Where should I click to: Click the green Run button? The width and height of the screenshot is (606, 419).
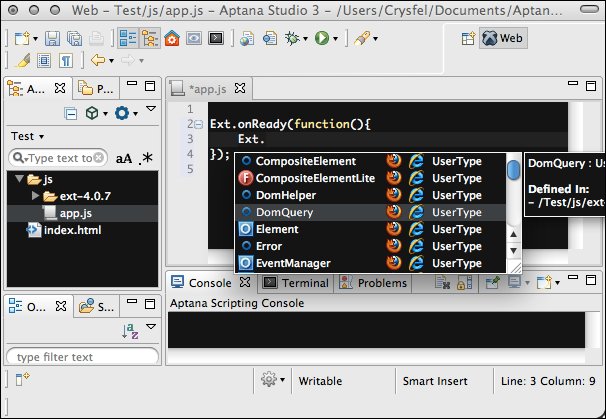pos(322,38)
